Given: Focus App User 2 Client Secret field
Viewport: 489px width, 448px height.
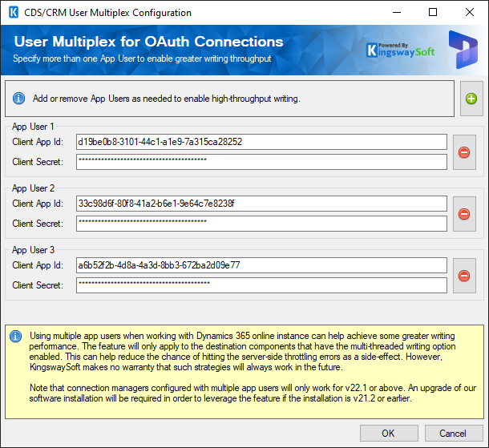Looking at the screenshot, I should tap(261, 224).
